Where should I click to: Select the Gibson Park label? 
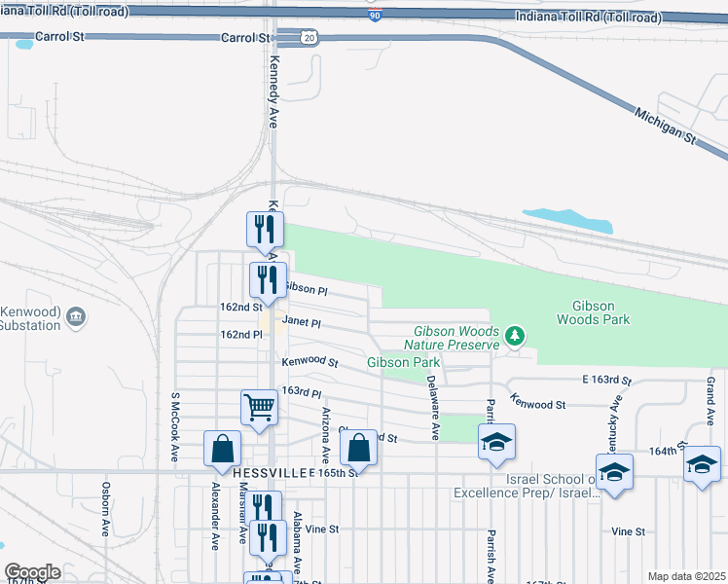pyautogui.click(x=404, y=362)
